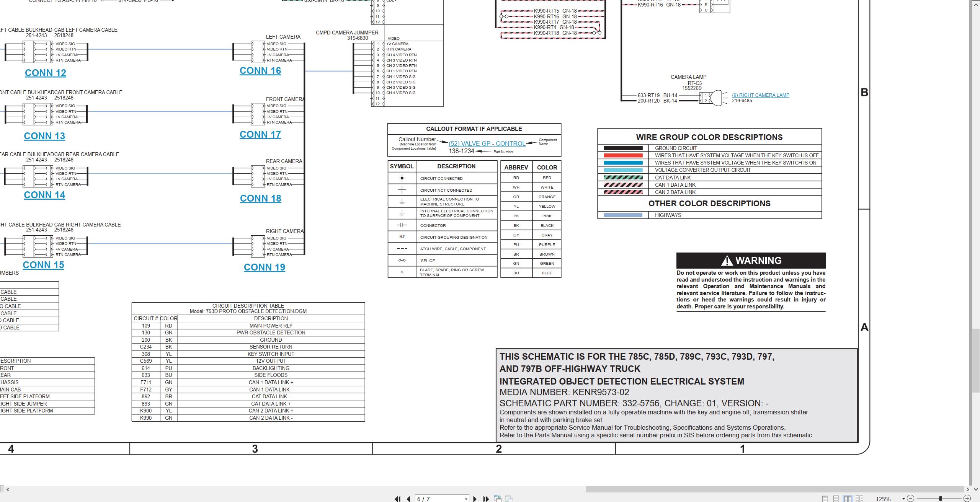
Task: Open the CONN 14 link
Action: tap(44, 195)
